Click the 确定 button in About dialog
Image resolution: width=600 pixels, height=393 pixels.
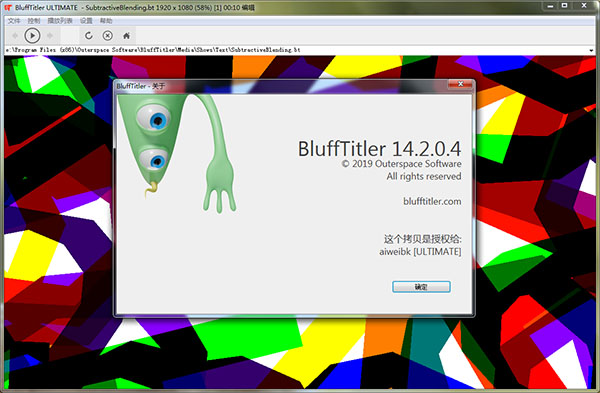coord(421,287)
